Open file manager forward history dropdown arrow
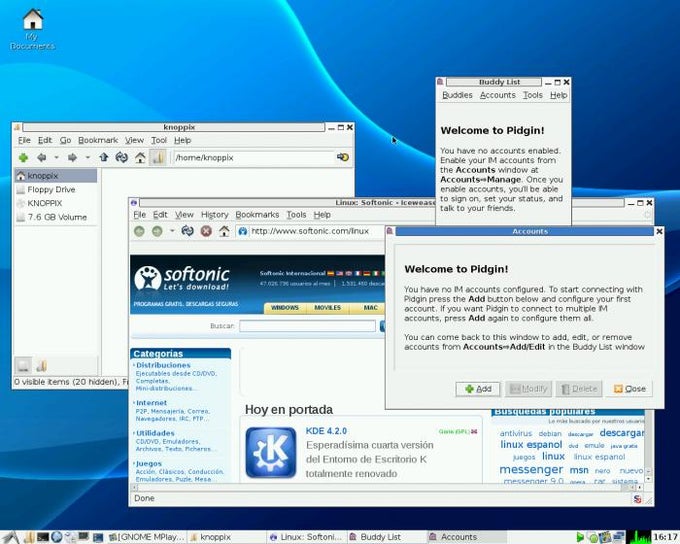680x544 pixels. (88, 157)
